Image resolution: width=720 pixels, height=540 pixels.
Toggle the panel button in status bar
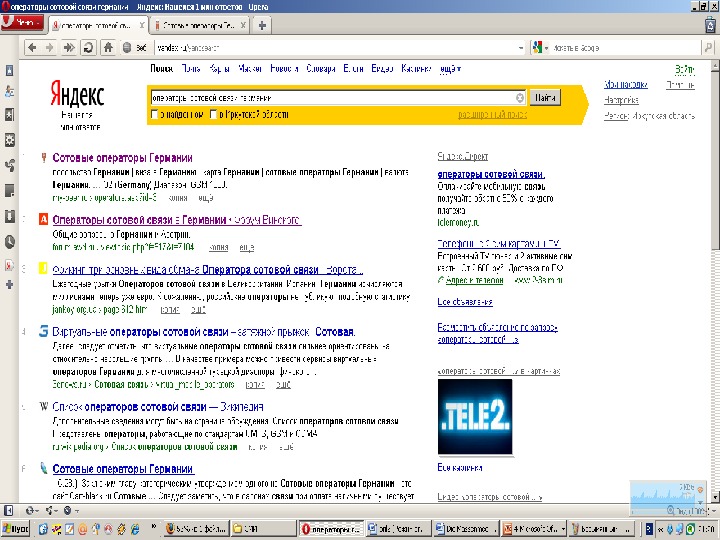click(8, 510)
